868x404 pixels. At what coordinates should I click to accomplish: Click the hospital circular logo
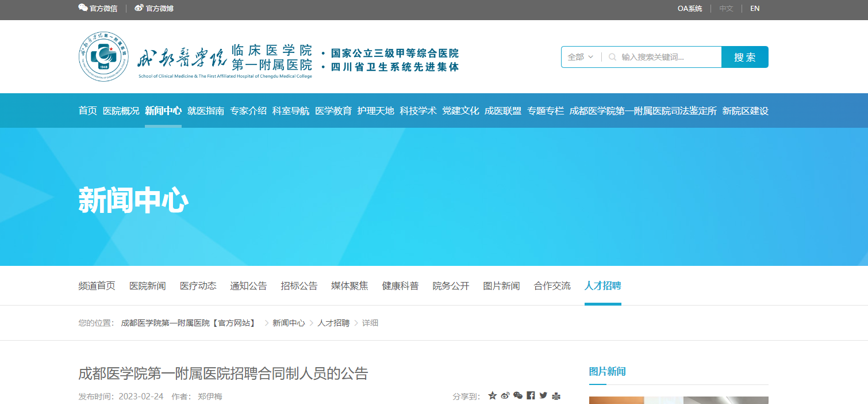(103, 56)
